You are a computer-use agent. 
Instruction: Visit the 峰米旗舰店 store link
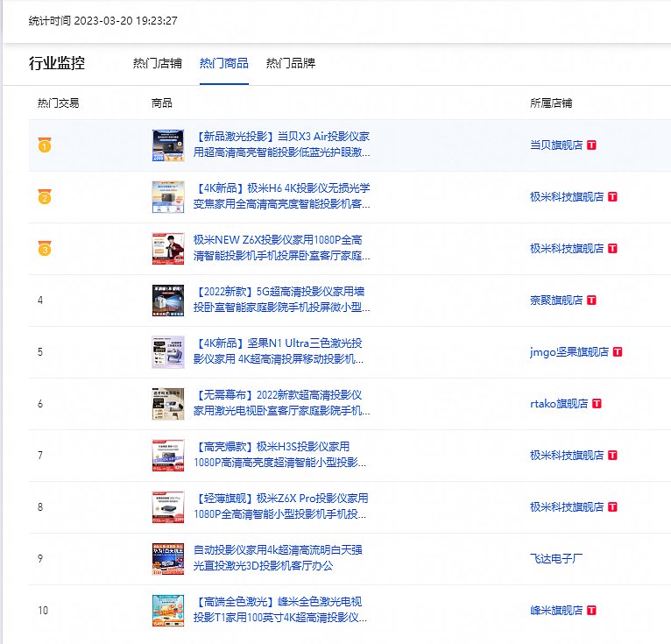[x=556, y=611]
